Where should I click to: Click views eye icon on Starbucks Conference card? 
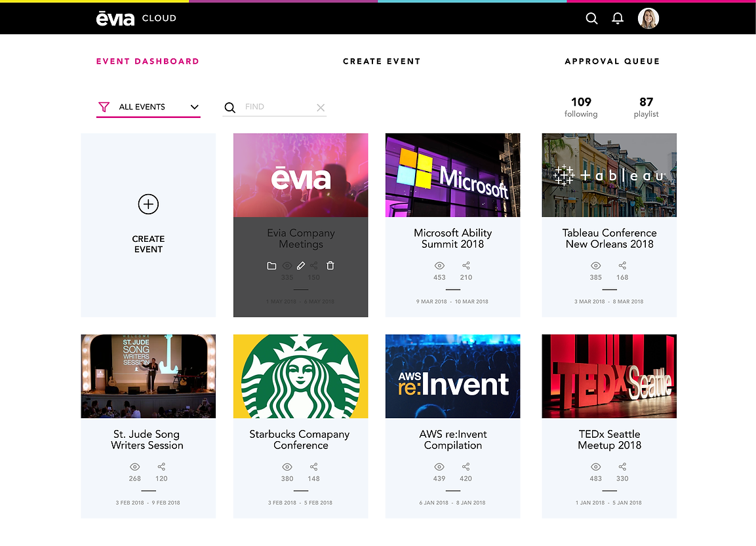[x=287, y=467]
